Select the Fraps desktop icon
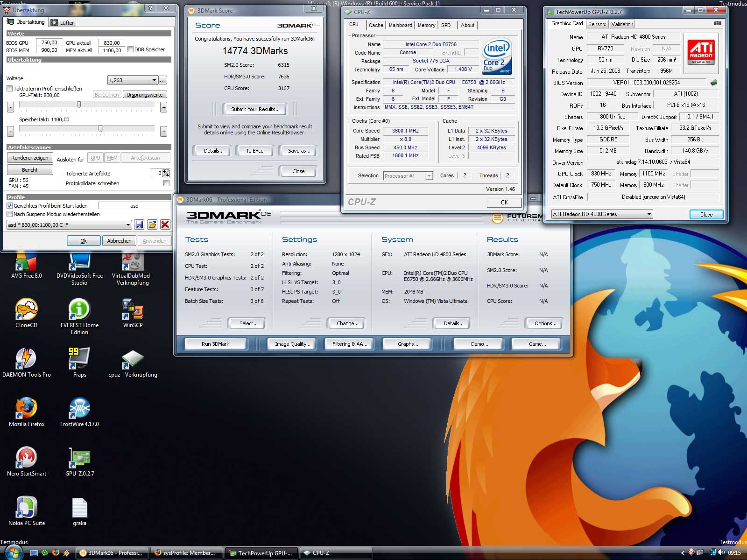The height and width of the screenshot is (560, 747). coord(79,362)
